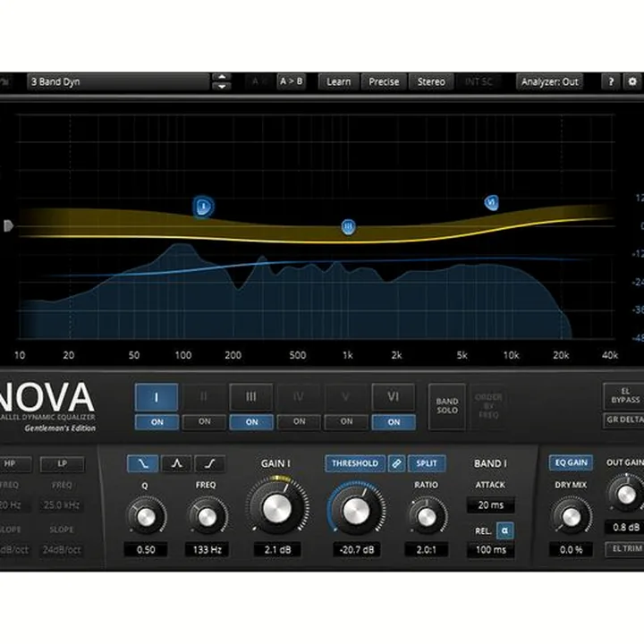644x644 pixels.
Task: Toggle band III ON switch
Action: 251,422
